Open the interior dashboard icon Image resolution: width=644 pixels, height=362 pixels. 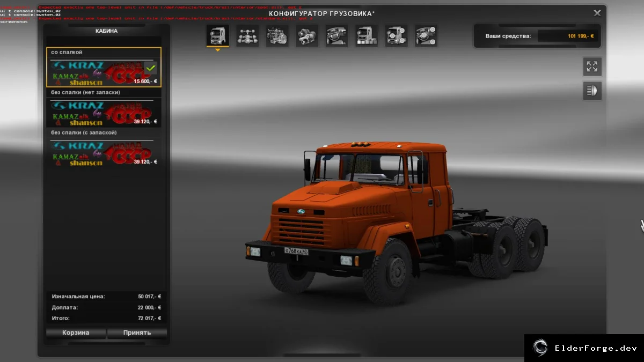(x=337, y=36)
